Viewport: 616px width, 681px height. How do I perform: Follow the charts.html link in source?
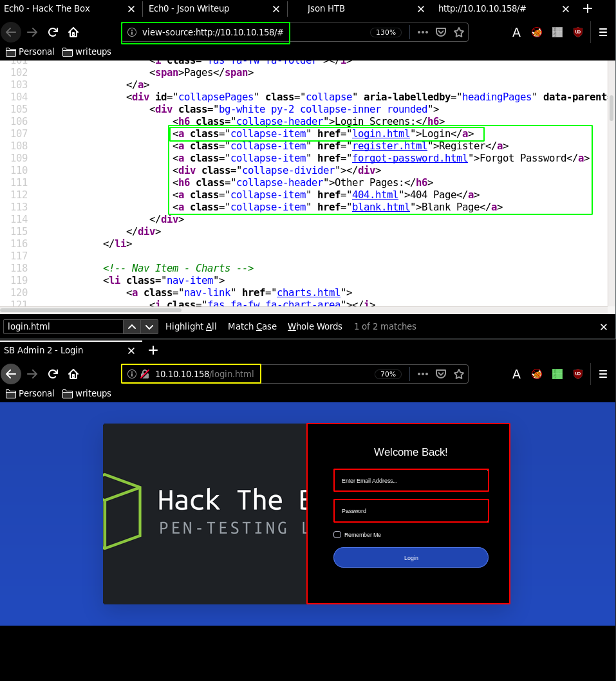308,293
